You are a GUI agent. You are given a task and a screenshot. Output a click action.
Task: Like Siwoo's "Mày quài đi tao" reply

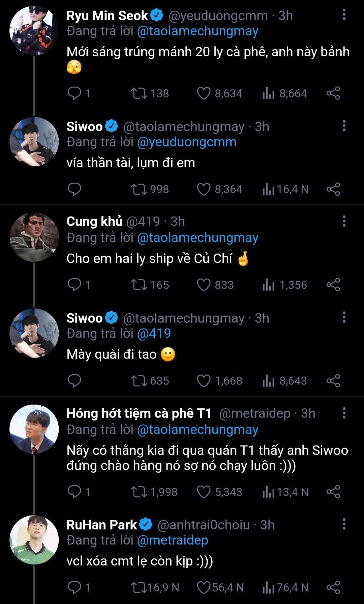click(204, 381)
